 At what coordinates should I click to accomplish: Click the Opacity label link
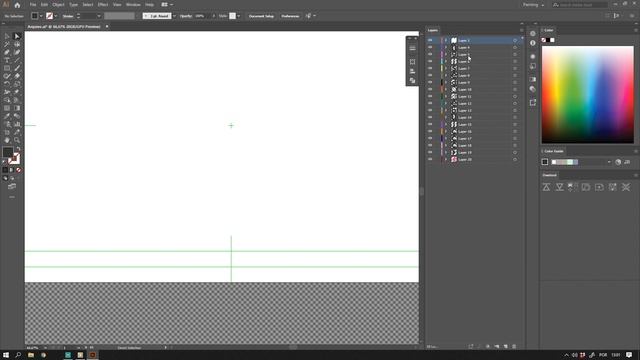(186, 16)
